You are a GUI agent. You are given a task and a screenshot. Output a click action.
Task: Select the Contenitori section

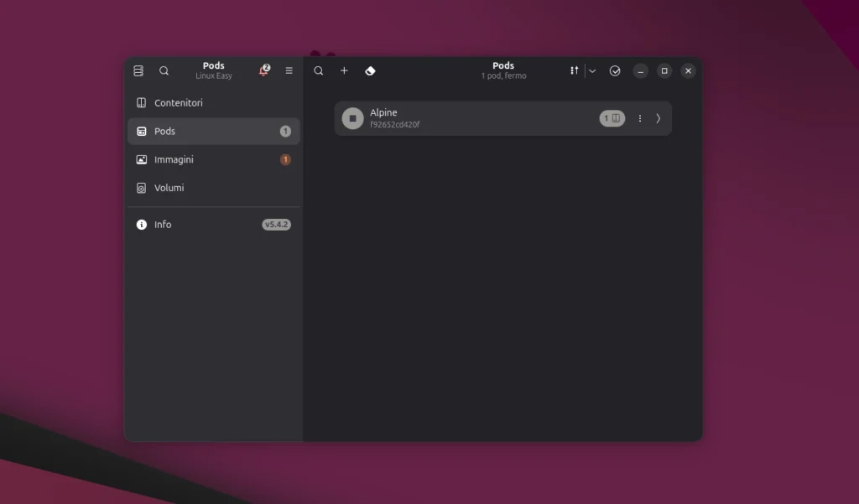click(179, 102)
